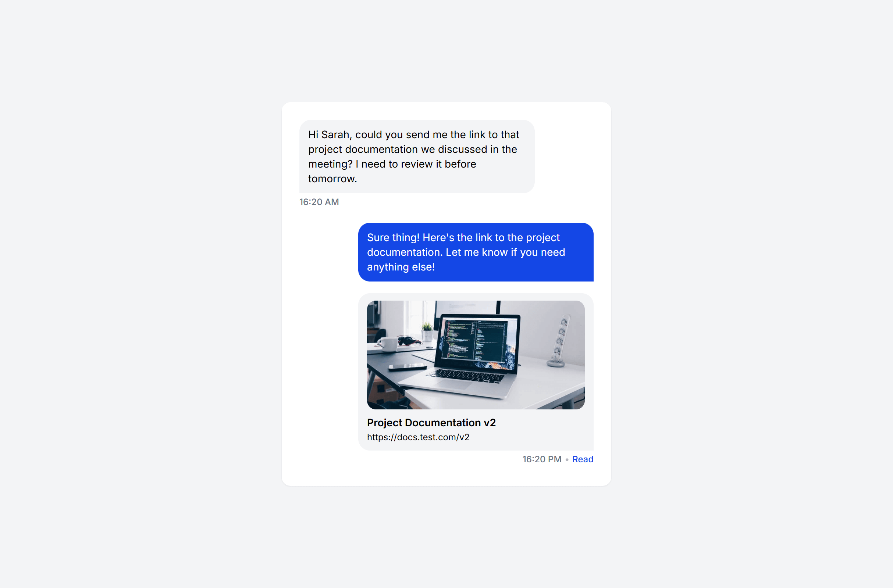Open the https://docs.test.com/v2 URL
The image size is (893, 588).
pos(418,437)
